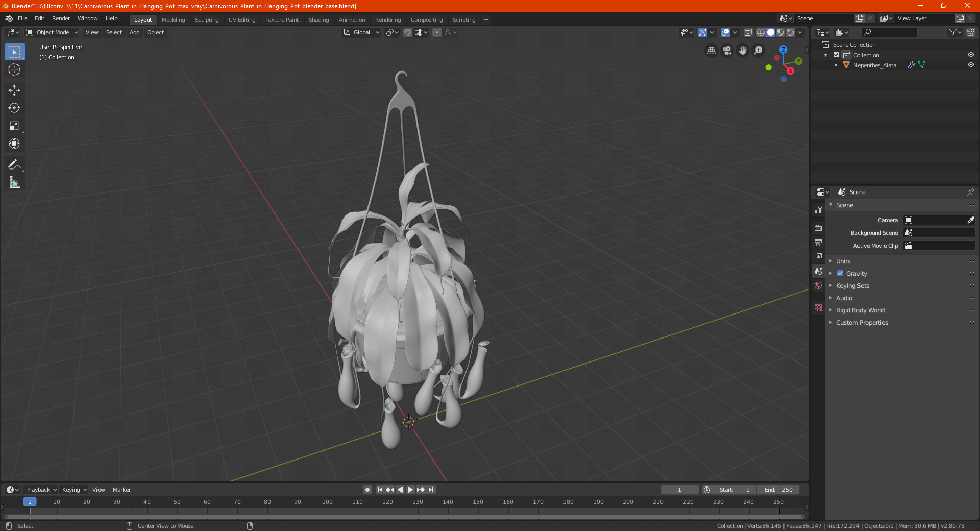Viewport: 980px width, 531px height.
Task: Toggle viewport gizmos display
Action: coord(702,32)
